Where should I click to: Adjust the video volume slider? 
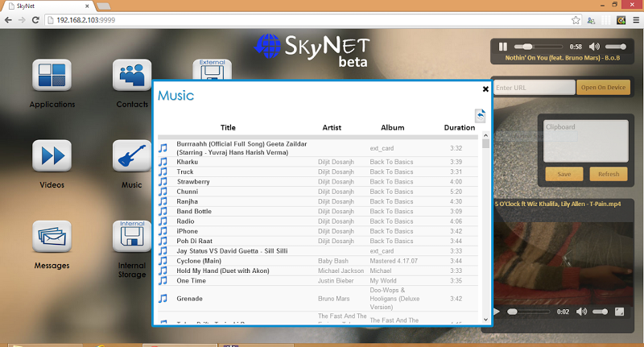600,312
